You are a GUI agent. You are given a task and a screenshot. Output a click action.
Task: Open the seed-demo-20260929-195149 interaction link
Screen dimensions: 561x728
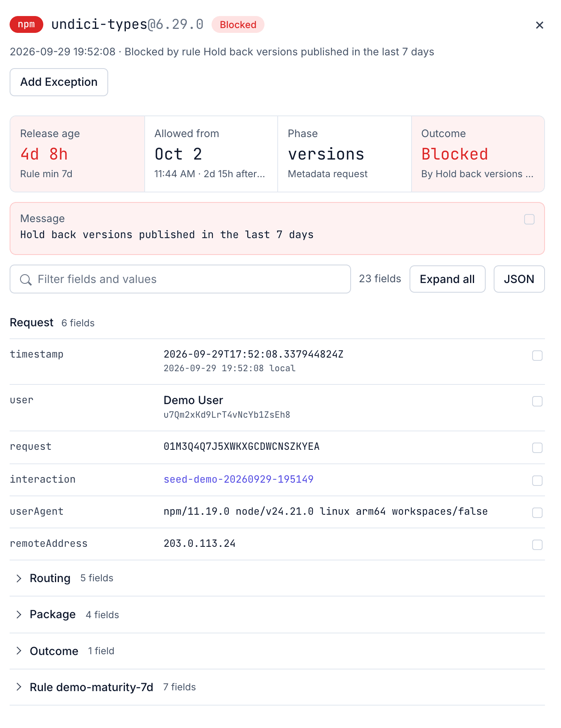coord(238,479)
